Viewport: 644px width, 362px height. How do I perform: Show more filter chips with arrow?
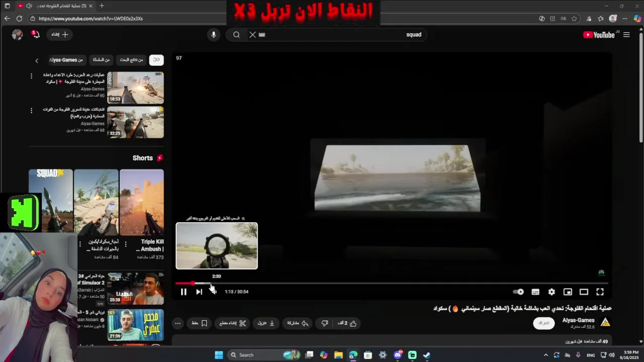pos(36,61)
